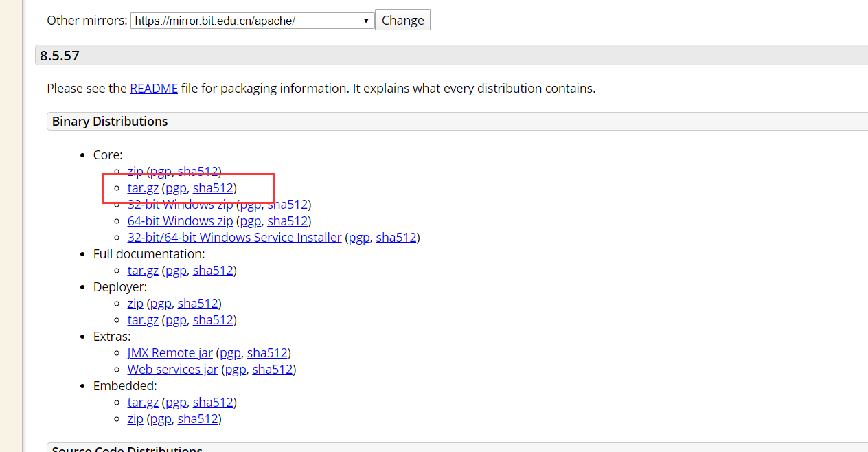
Task: Download 32-bit/64-bit Windows Service Installer
Action: [x=234, y=238]
